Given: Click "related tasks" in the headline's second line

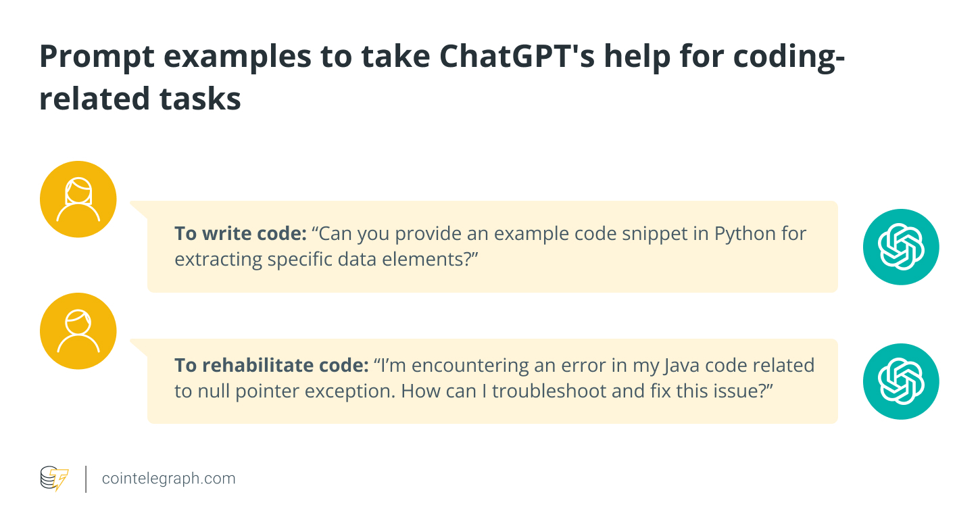Looking at the screenshot, I should (140, 99).
